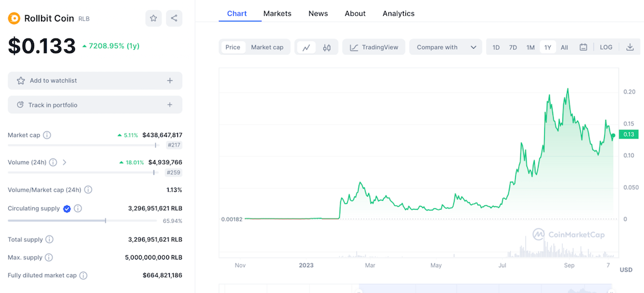Screen dimensions: 644x293
Task: Open the Max. supply info icon
Action: pyautogui.click(x=49, y=258)
